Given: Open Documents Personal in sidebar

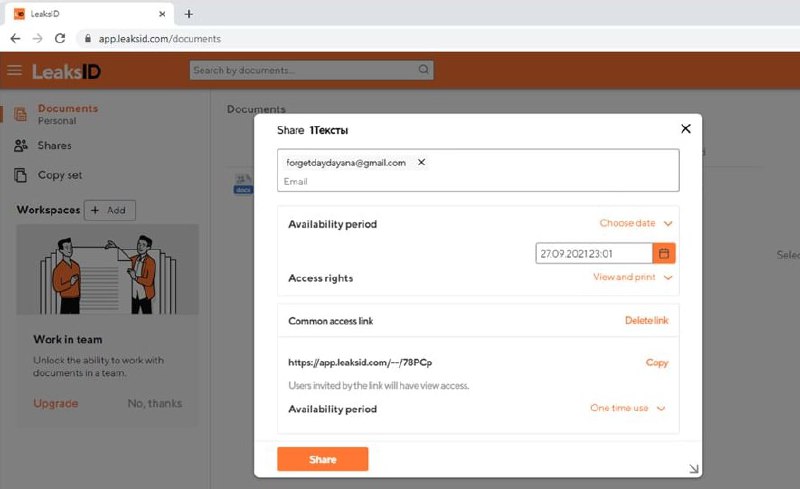Looking at the screenshot, I should click(x=67, y=114).
